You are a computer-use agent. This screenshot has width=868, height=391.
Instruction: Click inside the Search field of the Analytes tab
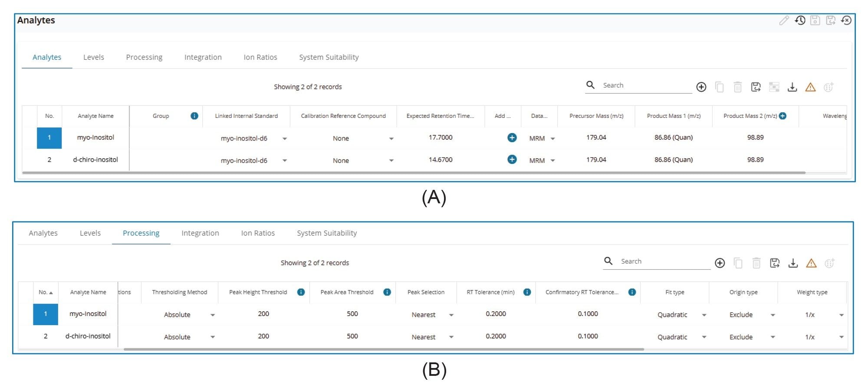click(x=638, y=85)
